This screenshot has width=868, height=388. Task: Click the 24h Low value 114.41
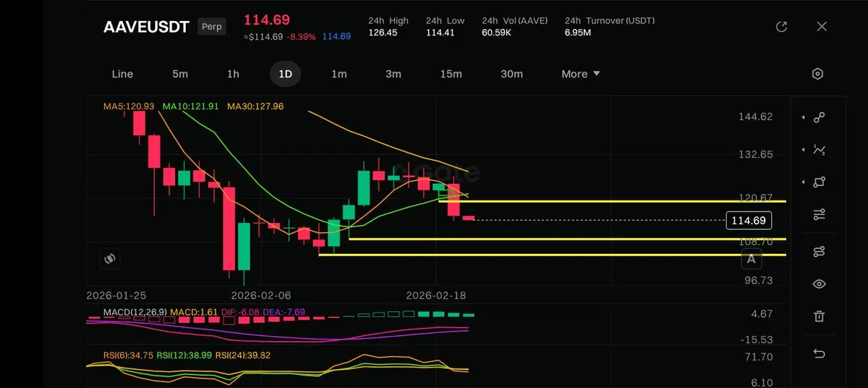click(x=441, y=33)
